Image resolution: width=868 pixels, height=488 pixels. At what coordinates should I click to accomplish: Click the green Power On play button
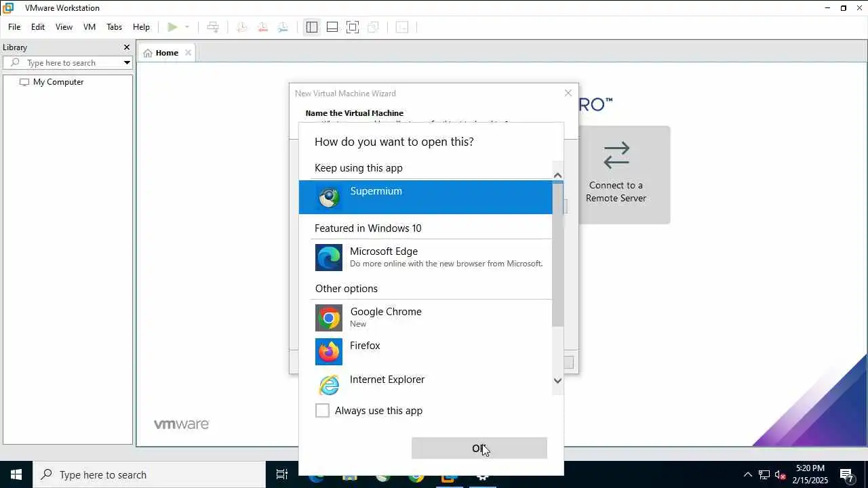[172, 27]
